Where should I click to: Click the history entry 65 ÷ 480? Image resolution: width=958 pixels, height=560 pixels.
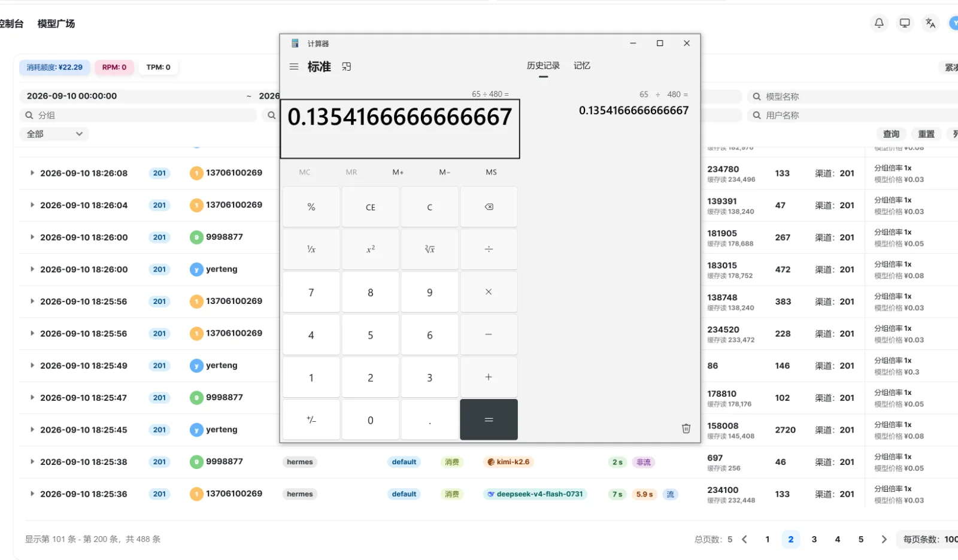click(633, 104)
